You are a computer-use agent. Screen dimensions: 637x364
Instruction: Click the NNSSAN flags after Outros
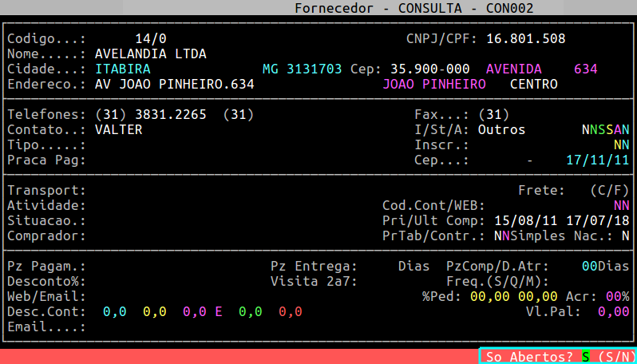pos(605,129)
